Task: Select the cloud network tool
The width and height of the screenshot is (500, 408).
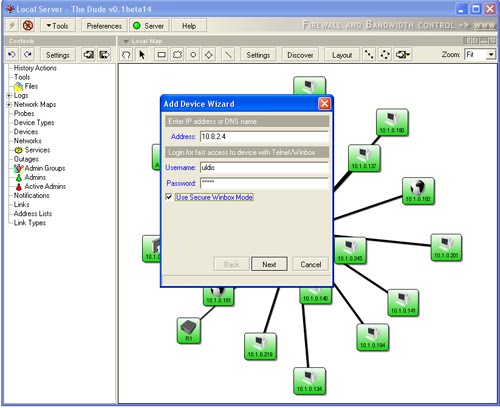Action: [177, 54]
